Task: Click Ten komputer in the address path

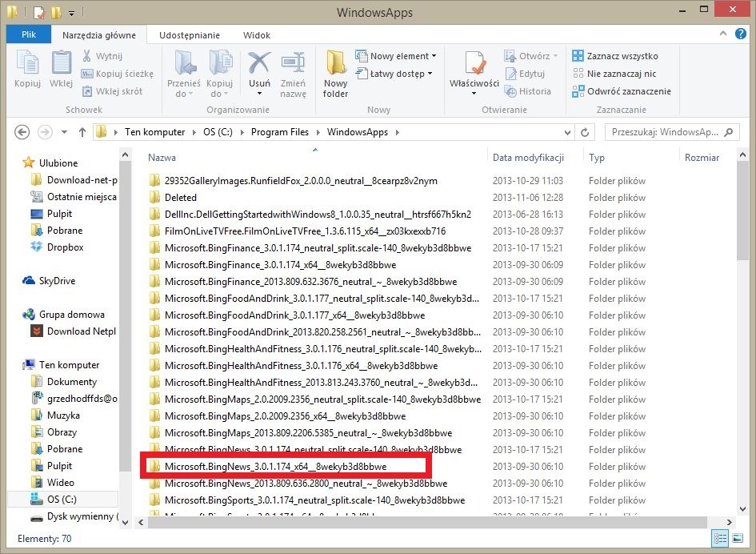Action: click(x=154, y=132)
